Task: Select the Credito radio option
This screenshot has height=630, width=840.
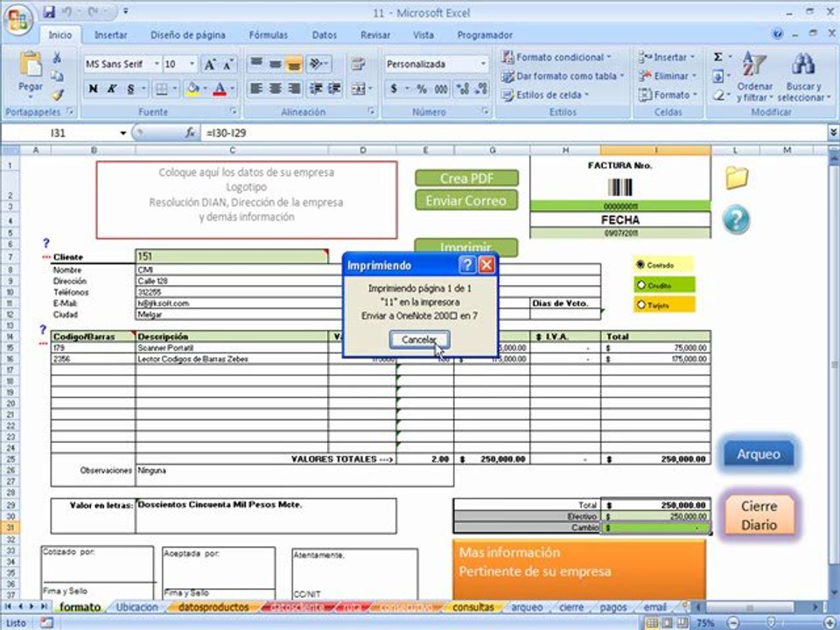Action: tap(640, 285)
